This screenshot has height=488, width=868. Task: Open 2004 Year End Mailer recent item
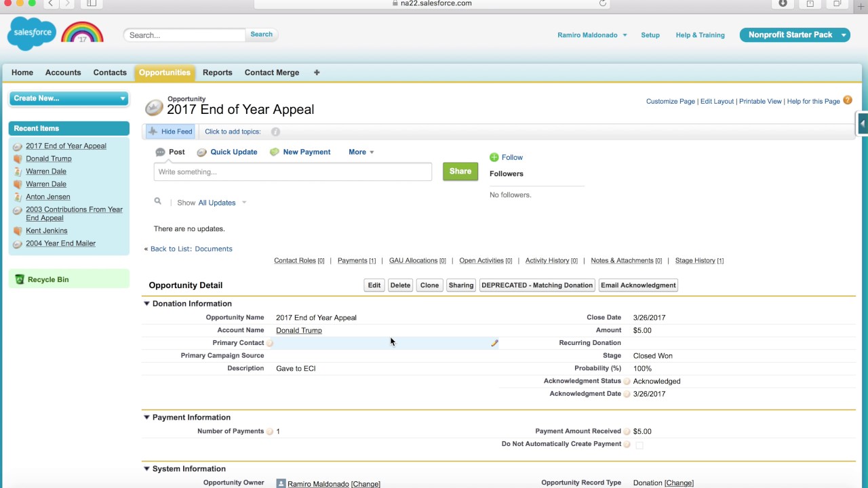point(60,244)
